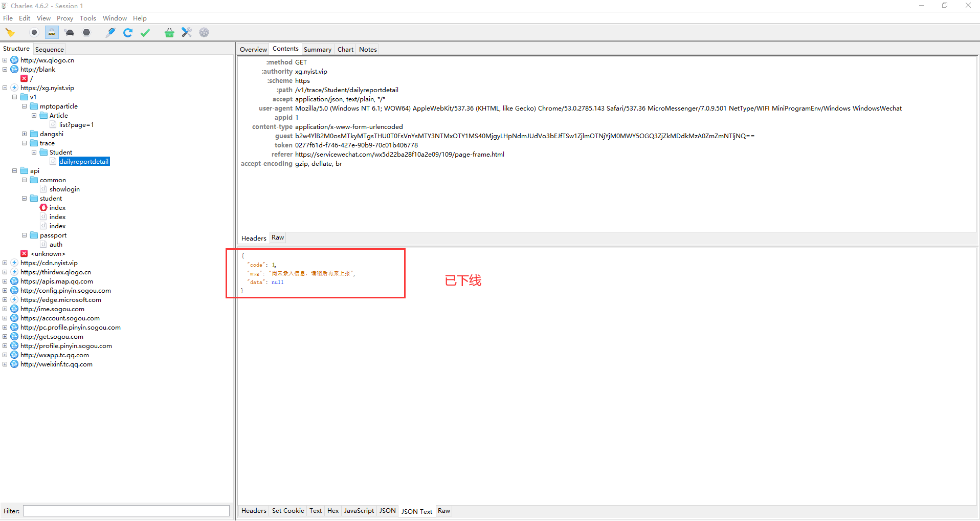Image resolution: width=980 pixels, height=521 pixels.
Task: Open the View menu
Action: coord(43,18)
